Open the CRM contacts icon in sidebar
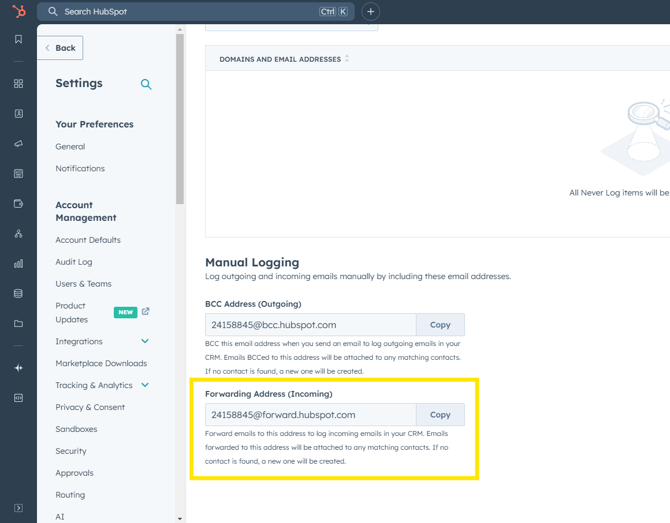 (x=18, y=114)
